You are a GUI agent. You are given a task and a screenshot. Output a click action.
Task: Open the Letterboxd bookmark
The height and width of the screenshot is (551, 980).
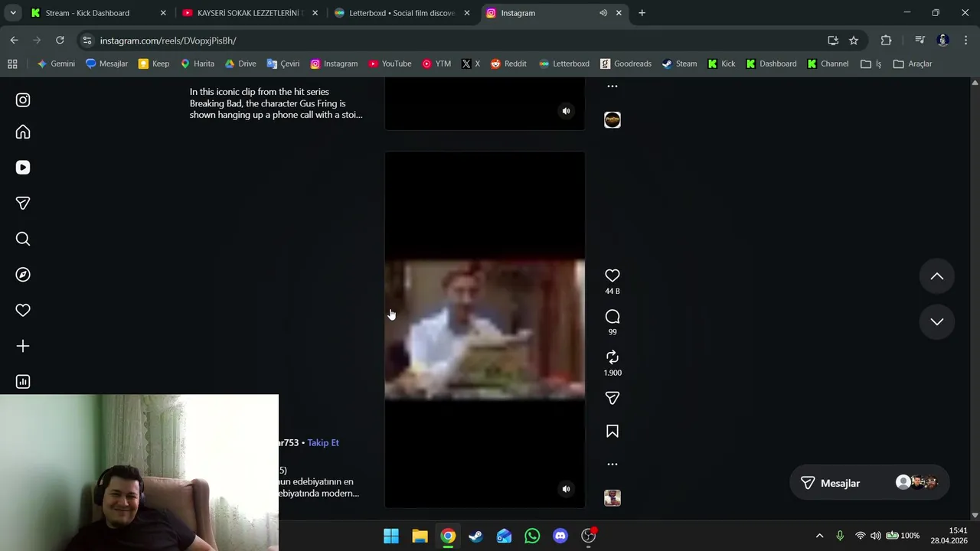point(564,64)
